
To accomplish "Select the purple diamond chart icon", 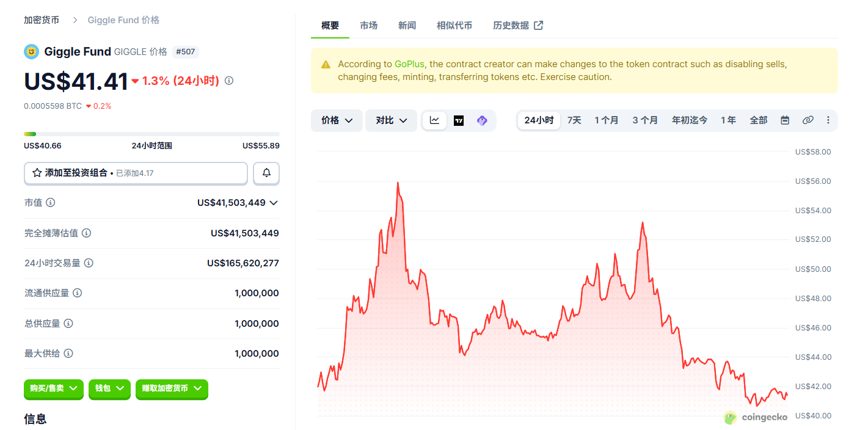I will point(482,120).
